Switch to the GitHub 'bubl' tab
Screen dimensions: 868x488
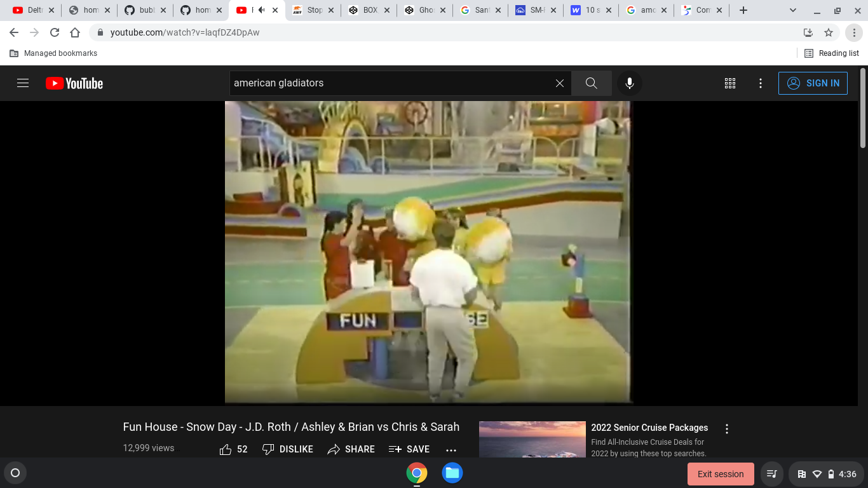[146, 10]
